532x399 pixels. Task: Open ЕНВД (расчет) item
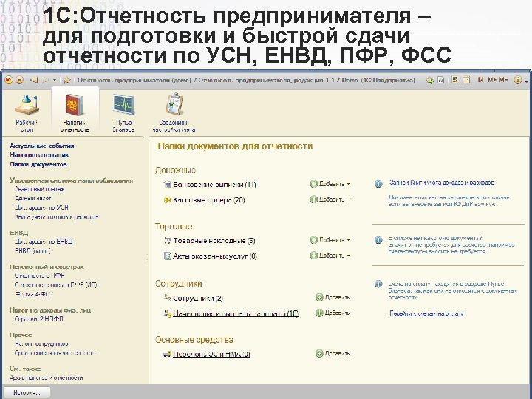click(33, 250)
